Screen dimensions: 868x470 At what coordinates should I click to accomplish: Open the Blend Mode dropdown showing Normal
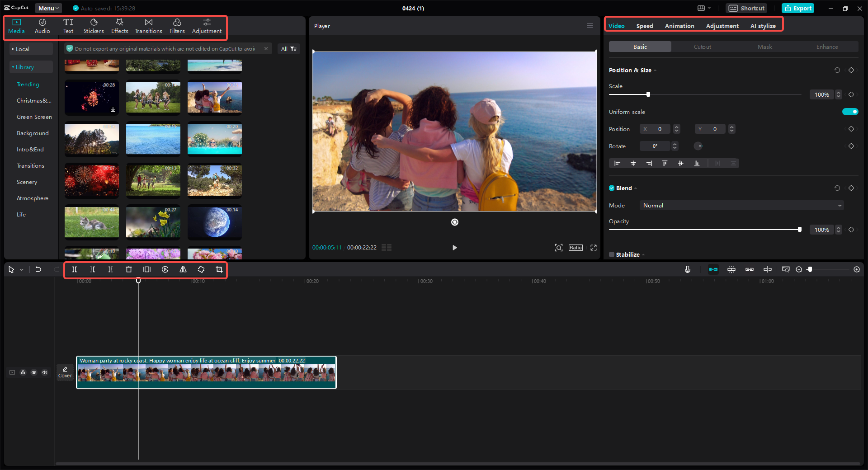741,205
